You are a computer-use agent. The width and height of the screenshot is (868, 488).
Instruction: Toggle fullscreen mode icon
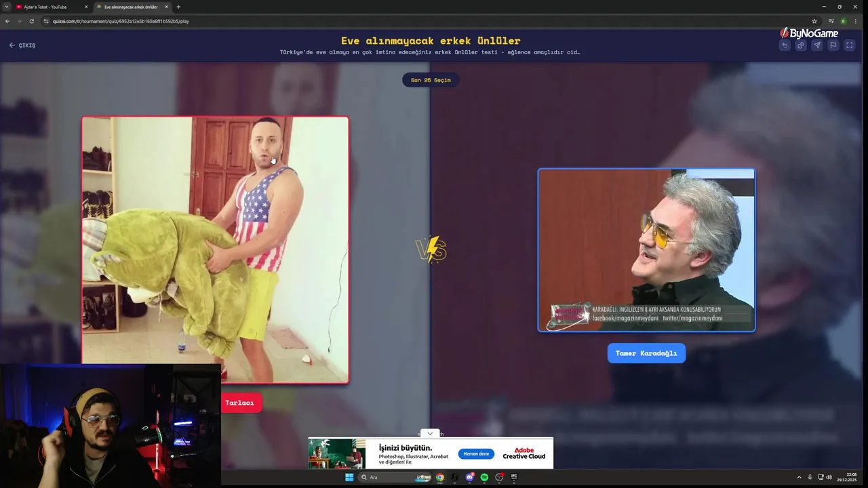pos(850,45)
